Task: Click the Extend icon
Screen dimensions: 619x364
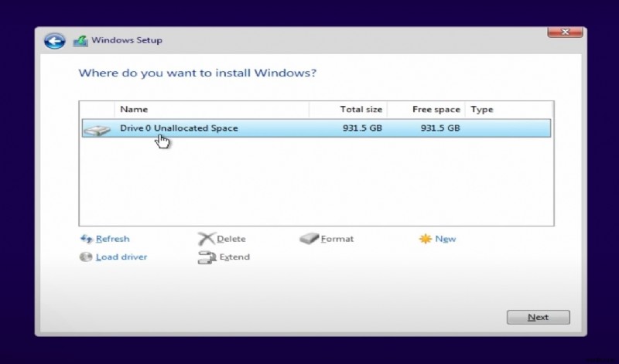Action: click(207, 257)
